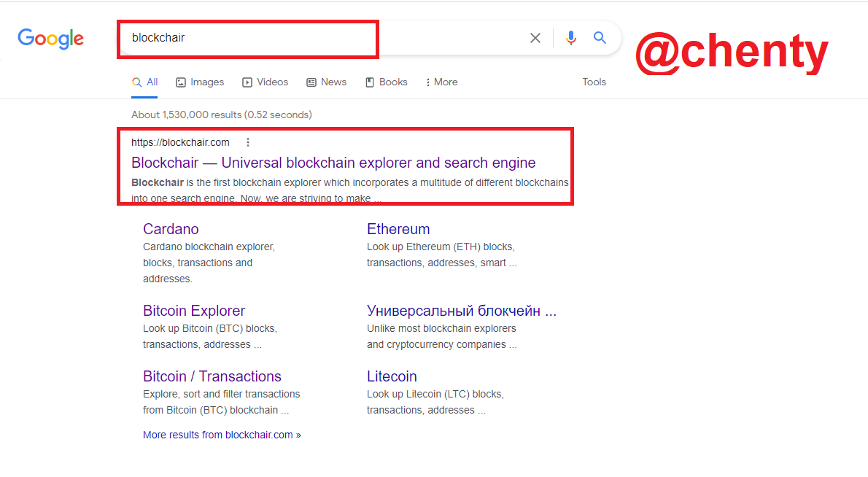This screenshot has height=477, width=868.
Task: Open the three-dot menu beside blockchair.com URL
Action: (x=248, y=142)
